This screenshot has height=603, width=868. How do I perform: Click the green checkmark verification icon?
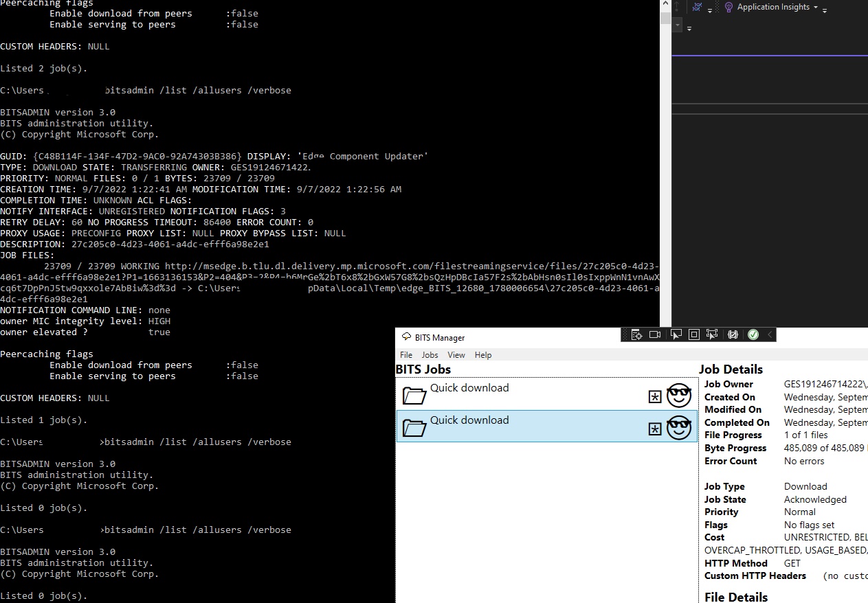click(x=753, y=334)
